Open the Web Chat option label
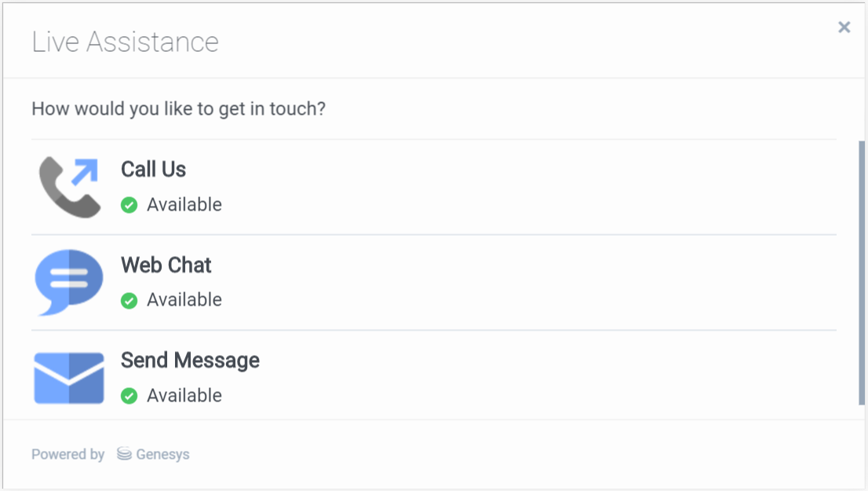868x491 pixels. pos(166,266)
